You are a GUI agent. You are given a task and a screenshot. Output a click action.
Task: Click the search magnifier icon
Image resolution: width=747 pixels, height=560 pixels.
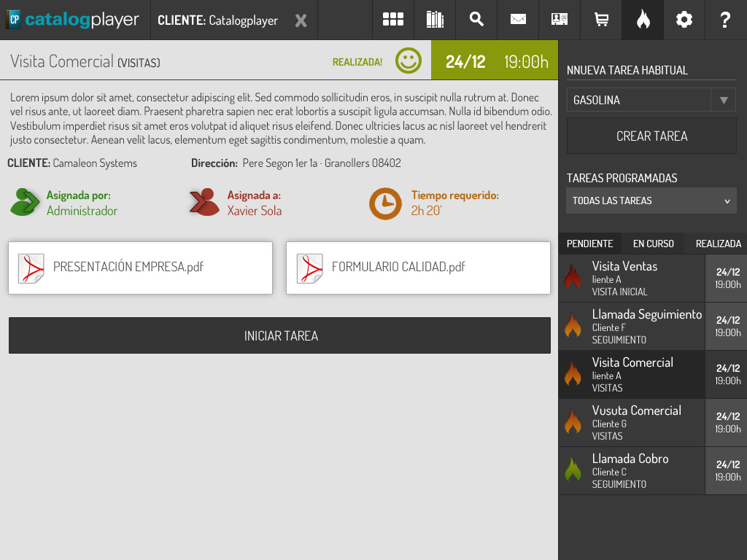tap(476, 20)
